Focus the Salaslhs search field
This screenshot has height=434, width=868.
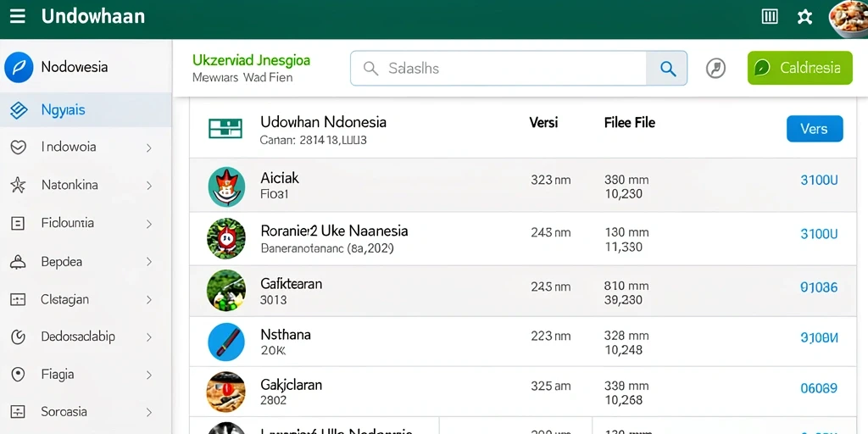pyautogui.click(x=498, y=69)
